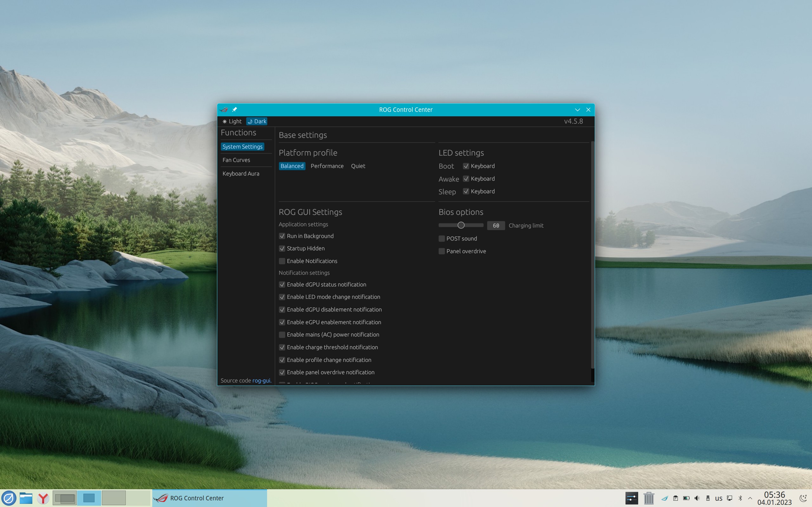Screen dimensions: 812x507
Task: Enable the Panel overdrive checkbox
Action: 442,251
